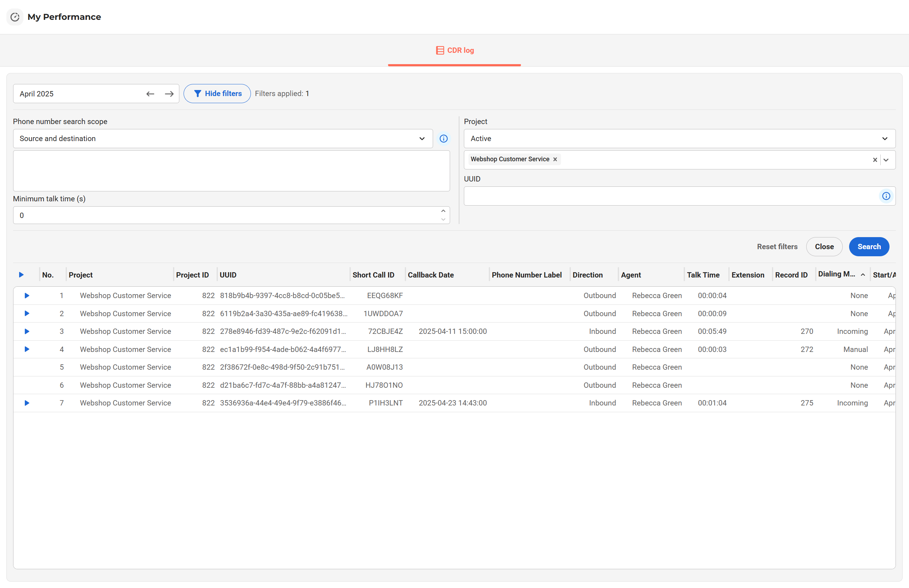This screenshot has width=909, height=588.
Task: Sort by Callback Date column
Action: click(431, 275)
